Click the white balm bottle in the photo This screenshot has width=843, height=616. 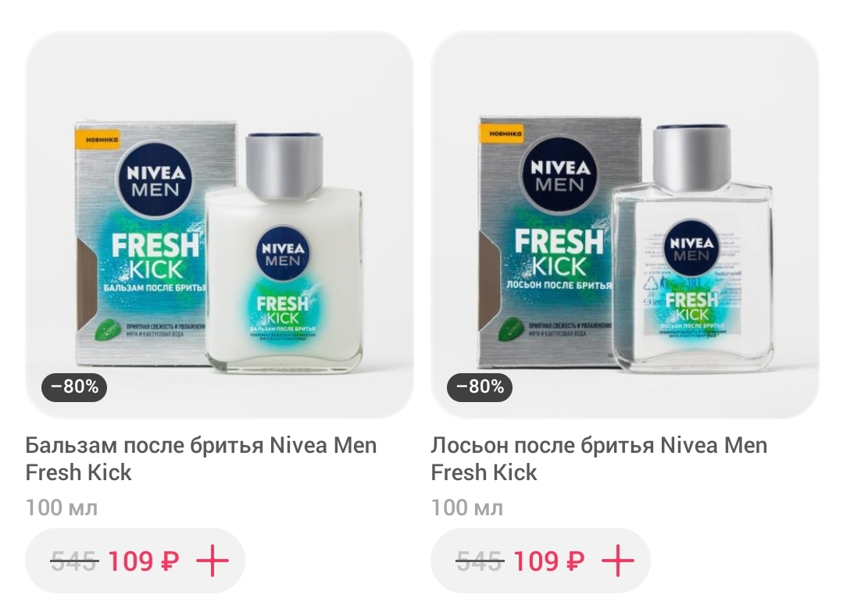(x=284, y=254)
